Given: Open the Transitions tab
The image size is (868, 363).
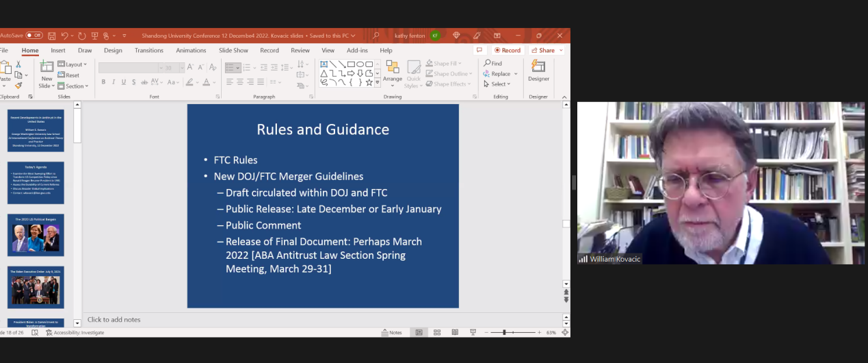Looking at the screenshot, I should point(148,50).
